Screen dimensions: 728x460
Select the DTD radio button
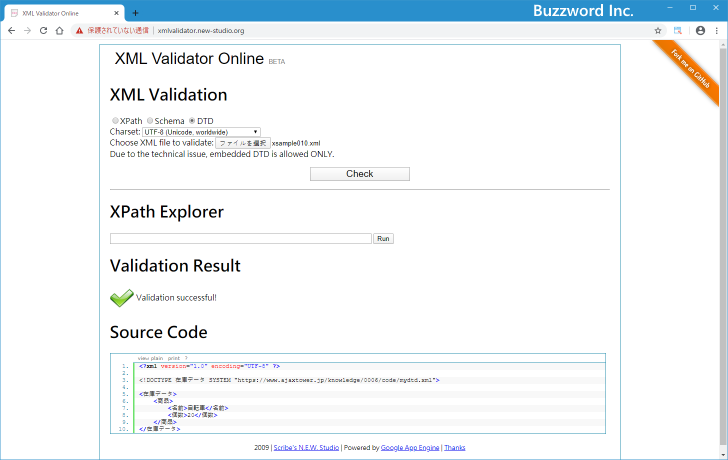(x=192, y=121)
